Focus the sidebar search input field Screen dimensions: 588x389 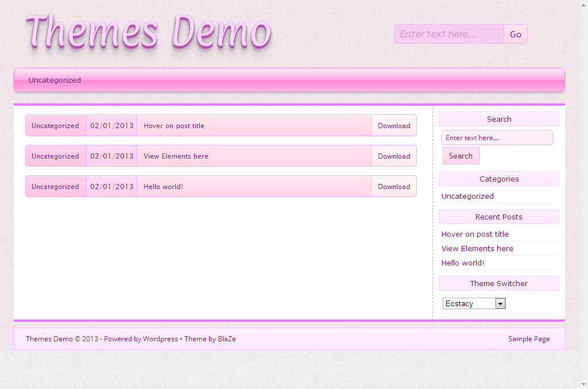(x=497, y=138)
